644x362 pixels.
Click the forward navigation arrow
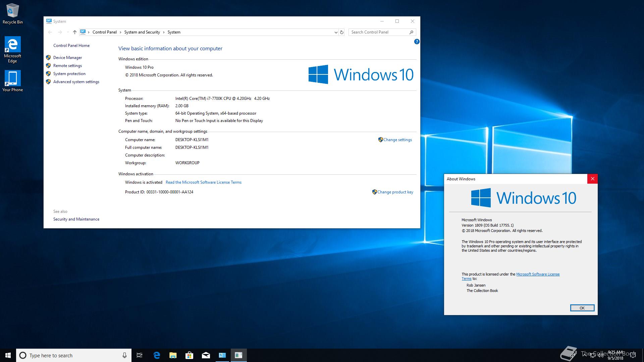(x=60, y=32)
